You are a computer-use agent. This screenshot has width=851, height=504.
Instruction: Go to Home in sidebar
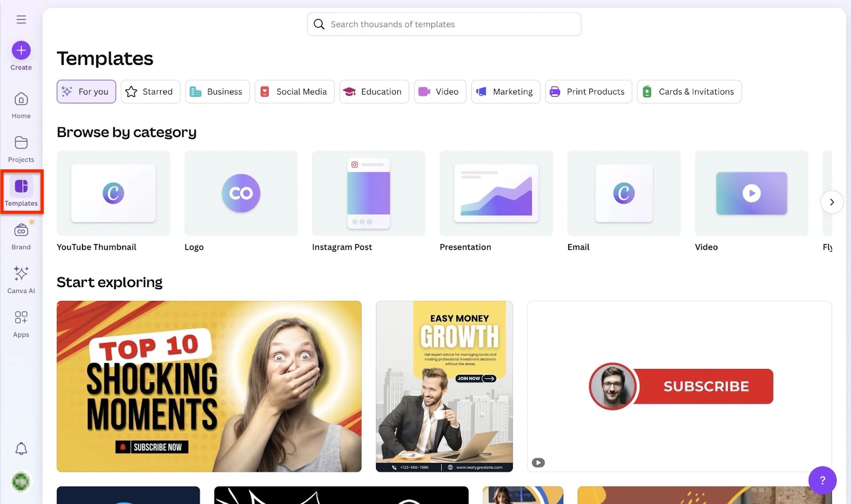21,105
